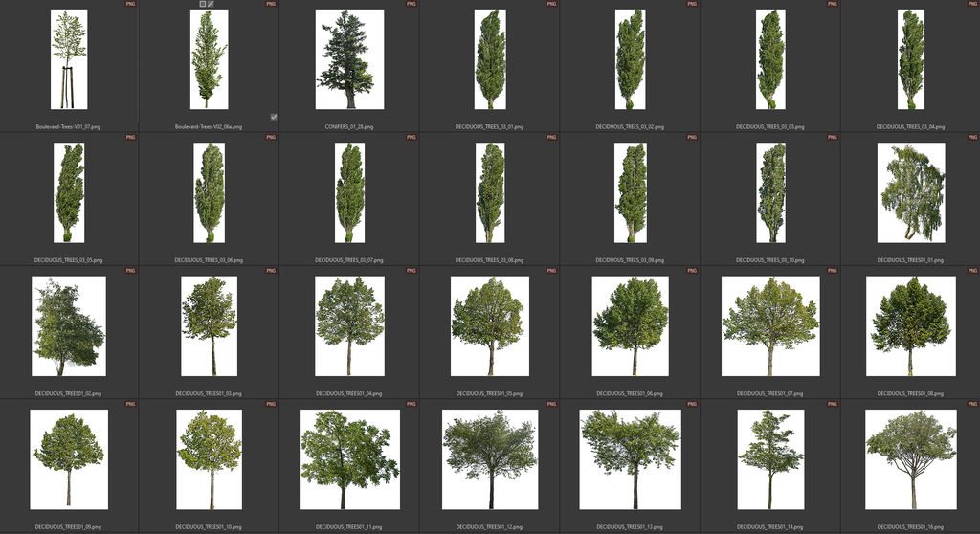This screenshot has height=534, width=980.
Task: Open the DECIDUOUS_TREES01_01.png birch thumbnail
Action: pos(911,192)
